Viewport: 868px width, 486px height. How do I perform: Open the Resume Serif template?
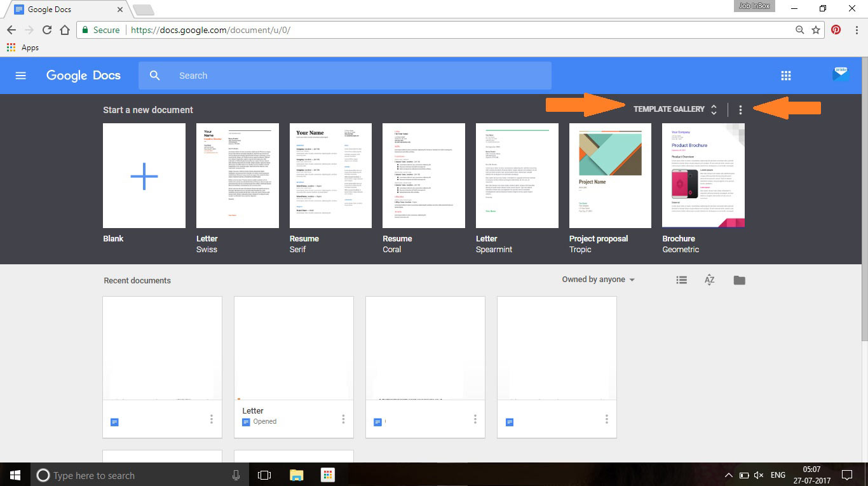[x=330, y=175]
